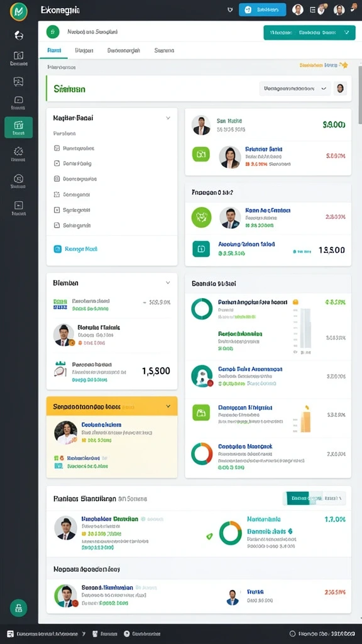Screen dimensions: 362x644
Task: Tick the first checkbox in the left list panel
Action: pos(57,148)
